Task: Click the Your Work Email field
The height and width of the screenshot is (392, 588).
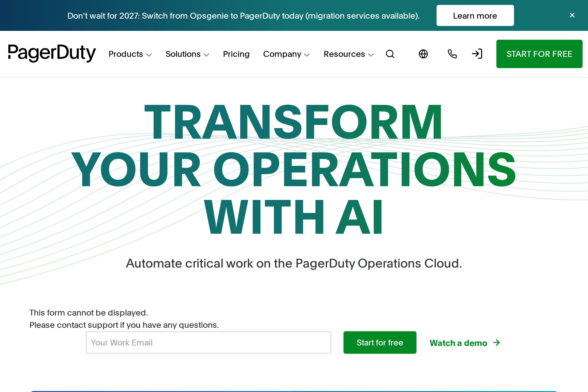Action: 208,343
